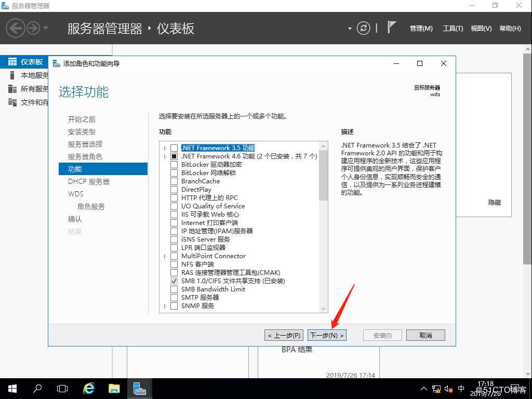Open 工具(T) menu
This screenshot has width=532, height=399.
[x=453, y=29]
